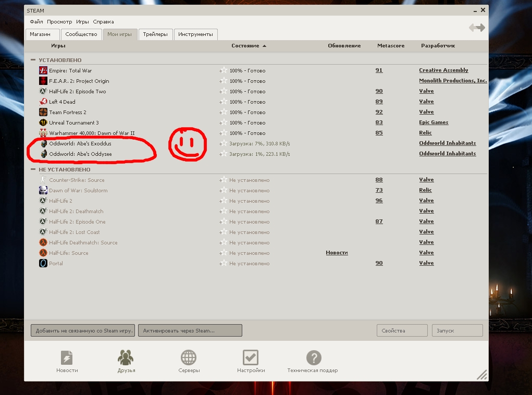Toggle favorite star for Unreal Tournament 3

point(223,122)
